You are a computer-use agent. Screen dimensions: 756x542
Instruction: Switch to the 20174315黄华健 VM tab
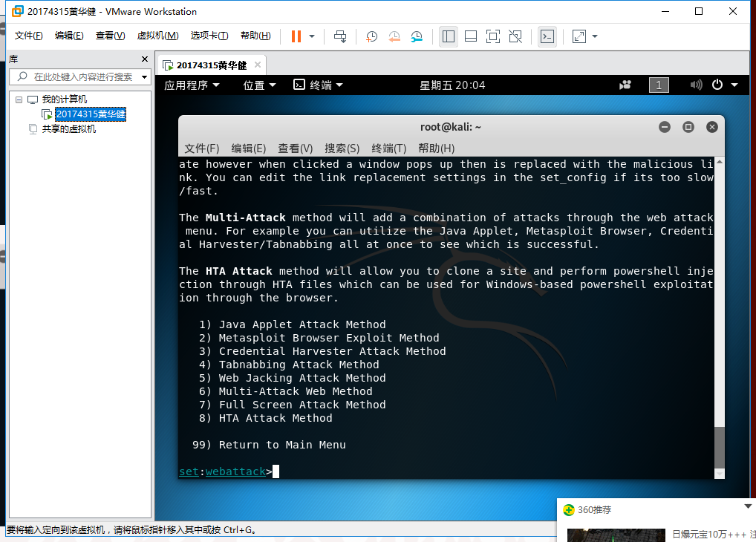[x=211, y=65]
